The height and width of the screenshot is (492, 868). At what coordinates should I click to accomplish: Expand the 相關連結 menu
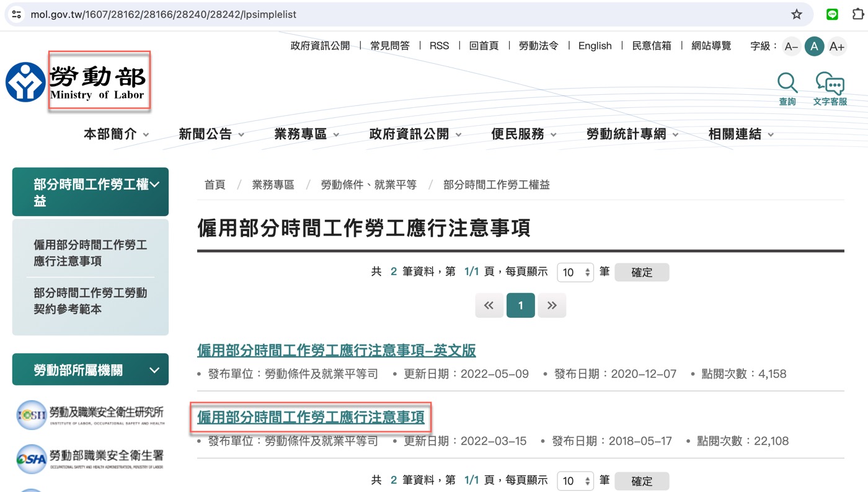742,134
